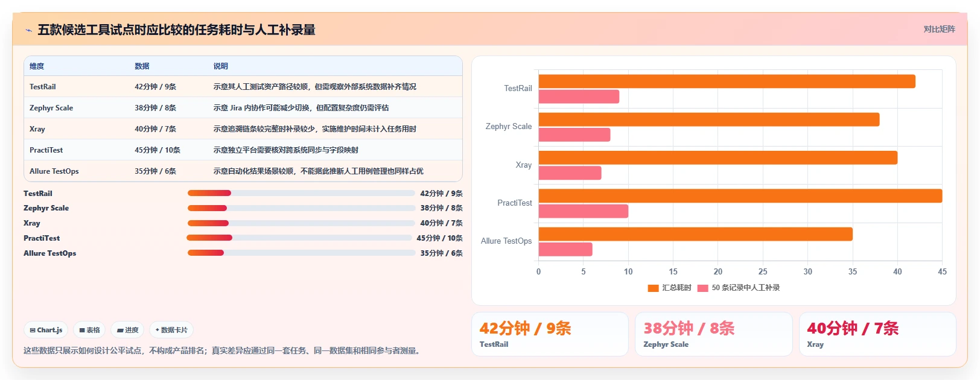Click the pink Xray bar in the chart
The image size is (980, 380).
[x=570, y=173]
